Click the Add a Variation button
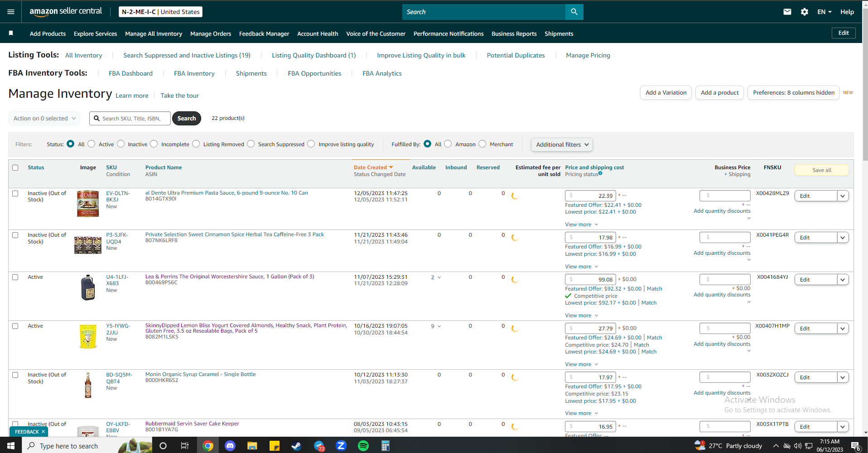868x453 pixels. coord(666,93)
